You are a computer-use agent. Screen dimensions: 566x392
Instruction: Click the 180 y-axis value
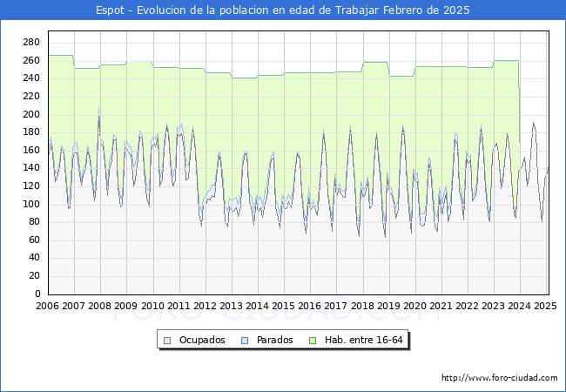coord(31,132)
